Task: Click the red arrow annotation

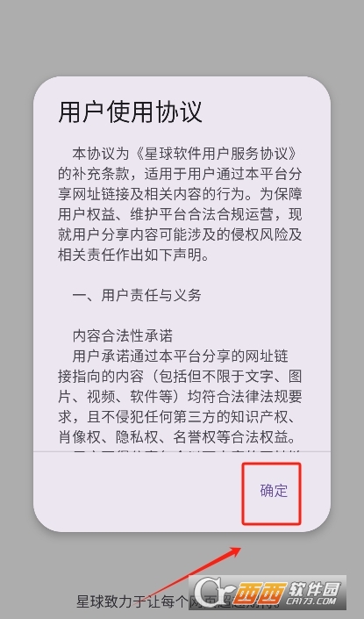Action: pos(189,574)
